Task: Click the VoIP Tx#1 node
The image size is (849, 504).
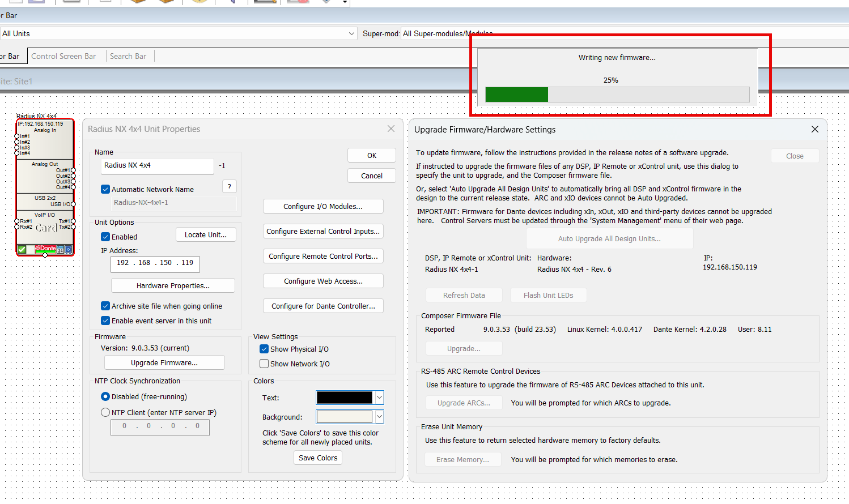Action: pyautogui.click(x=73, y=221)
